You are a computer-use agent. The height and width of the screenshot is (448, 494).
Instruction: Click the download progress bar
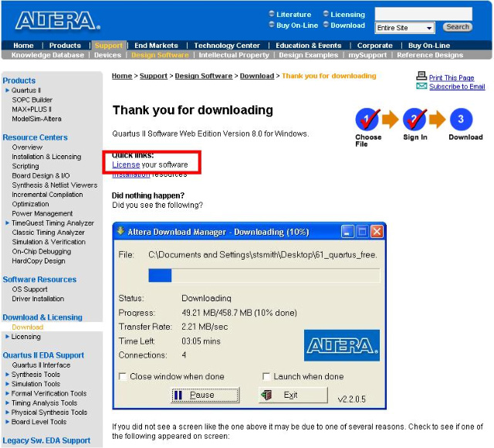[264, 276]
